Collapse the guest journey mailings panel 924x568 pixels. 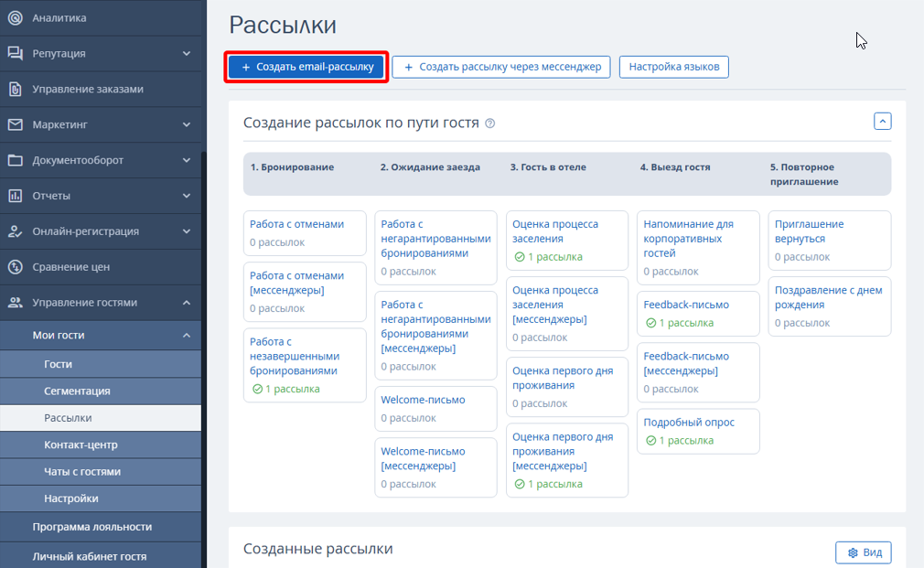[x=882, y=121]
